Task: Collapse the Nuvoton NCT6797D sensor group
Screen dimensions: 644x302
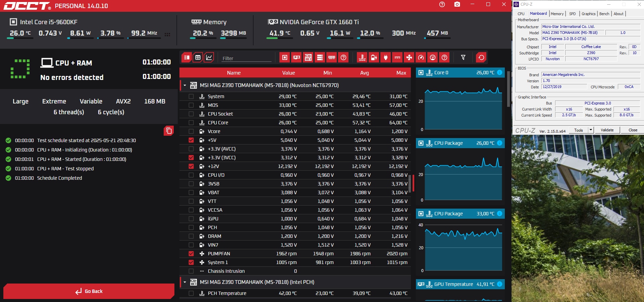Action: pyautogui.click(x=184, y=85)
